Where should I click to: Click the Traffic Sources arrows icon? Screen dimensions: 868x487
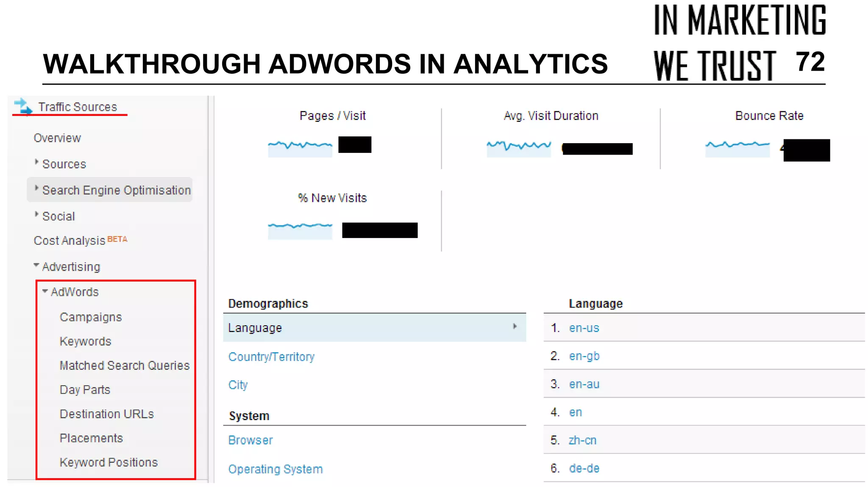(23, 106)
